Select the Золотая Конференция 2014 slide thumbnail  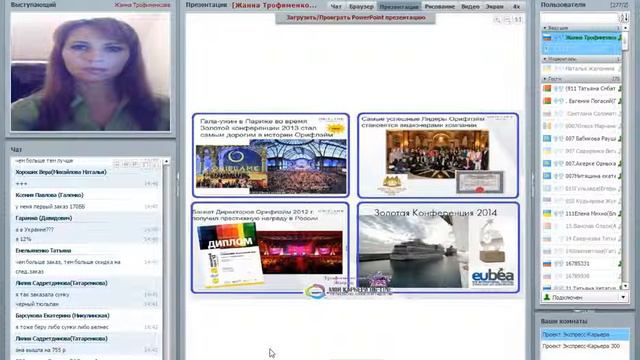point(438,248)
